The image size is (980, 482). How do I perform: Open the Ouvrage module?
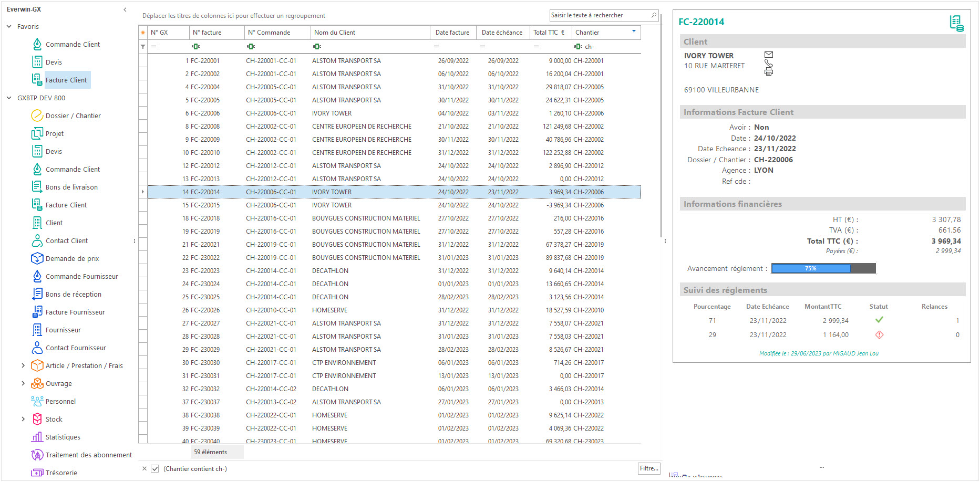pos(59,384)
